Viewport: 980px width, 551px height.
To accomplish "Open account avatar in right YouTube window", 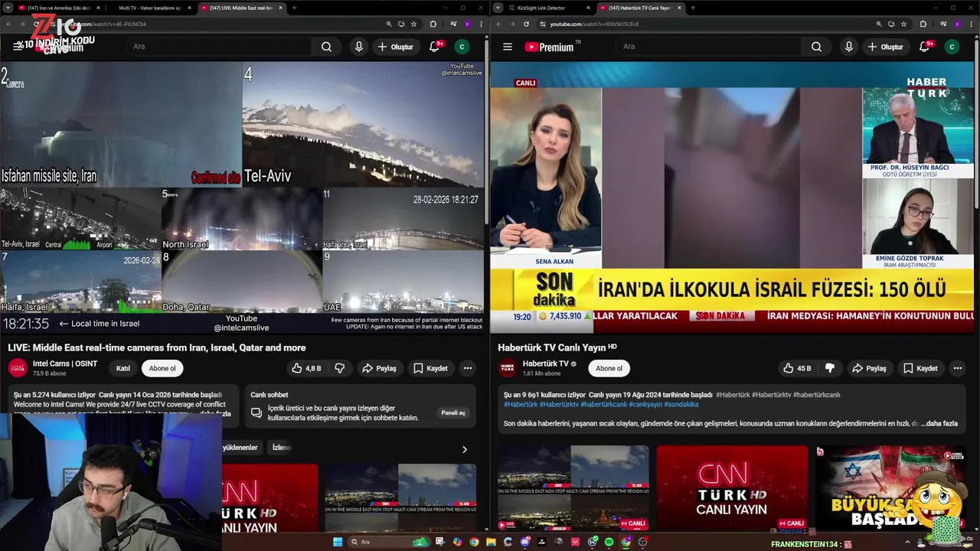I will 952,47.
